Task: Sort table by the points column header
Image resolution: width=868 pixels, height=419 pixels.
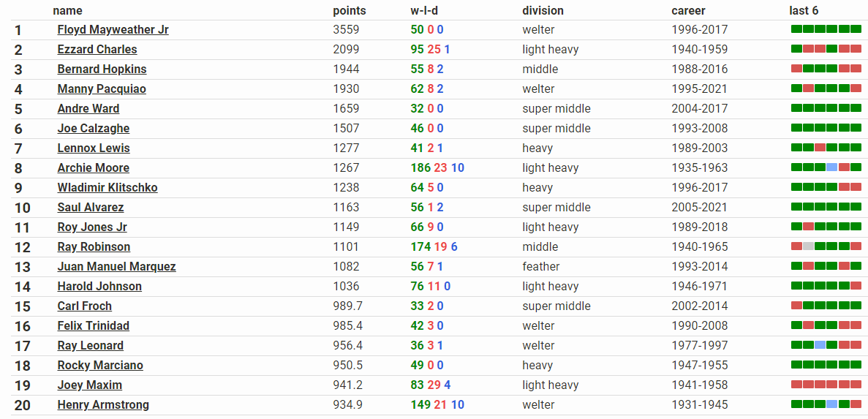Action: [x=350, y=10]
